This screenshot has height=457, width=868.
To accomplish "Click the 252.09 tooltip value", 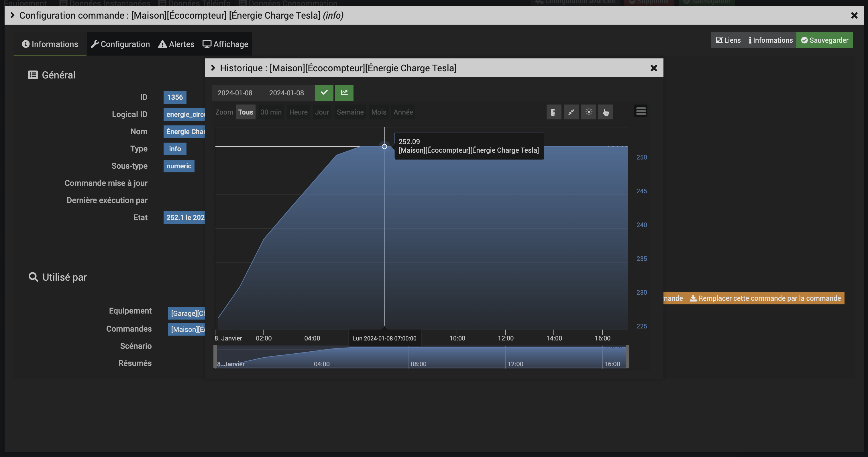I will [409, 142].
